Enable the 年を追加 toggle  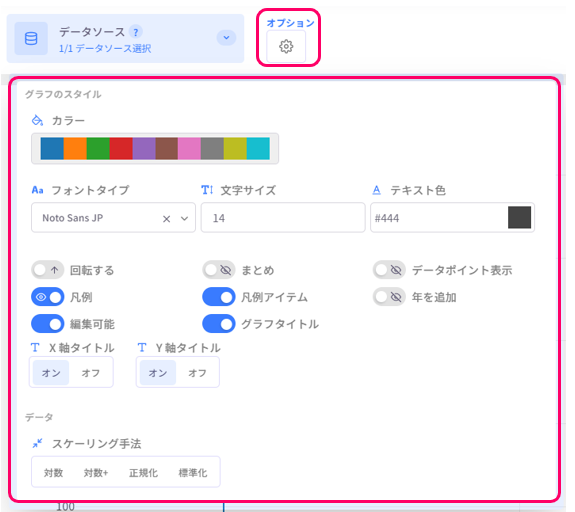point(389,297)
